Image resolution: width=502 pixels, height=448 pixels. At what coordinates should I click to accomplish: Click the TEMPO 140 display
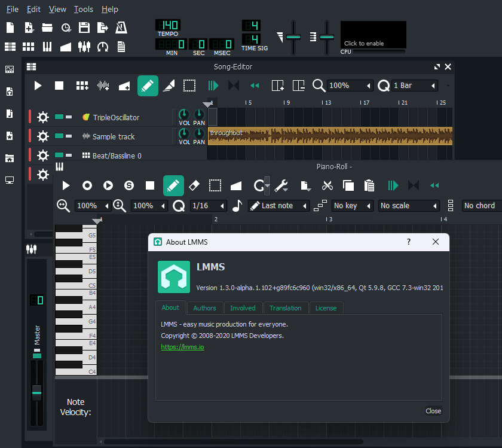tap(168, 25)
